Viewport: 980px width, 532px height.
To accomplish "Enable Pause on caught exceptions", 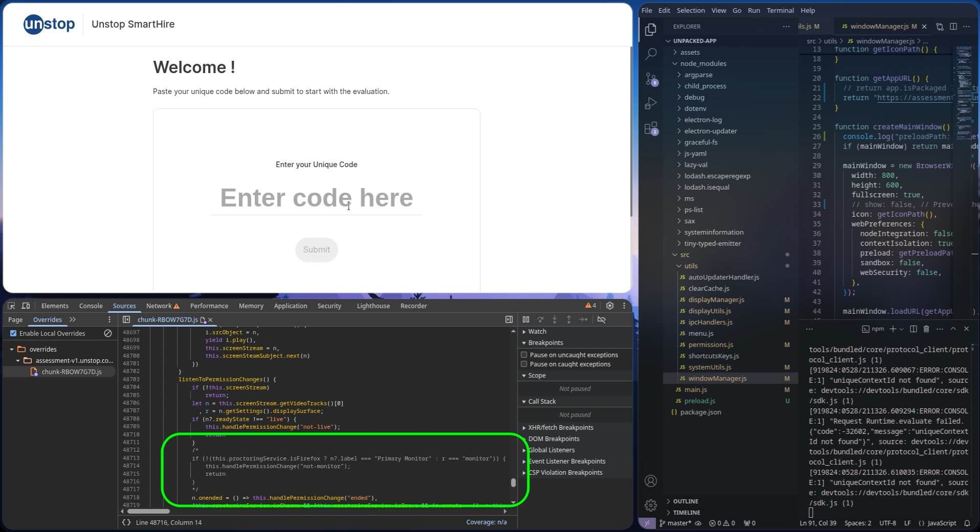I will (x=524, y=364).
